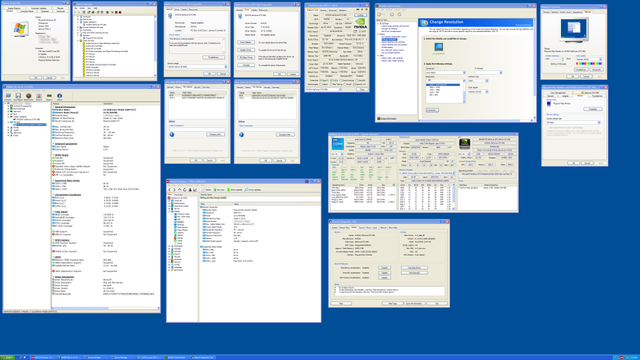Open GPU-Z hamburger menu icon
The width and height of the screenshot is (640, 360).
pyautogui.click(x=366, y=9)
